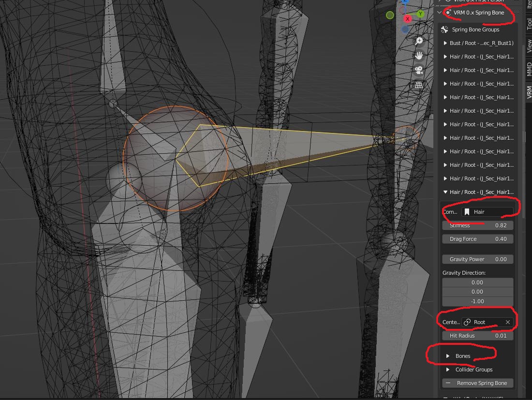Expand the Bust / Root spring bone group
The width and height of the screenshot is (532, 400).
(x=445, y=43)
